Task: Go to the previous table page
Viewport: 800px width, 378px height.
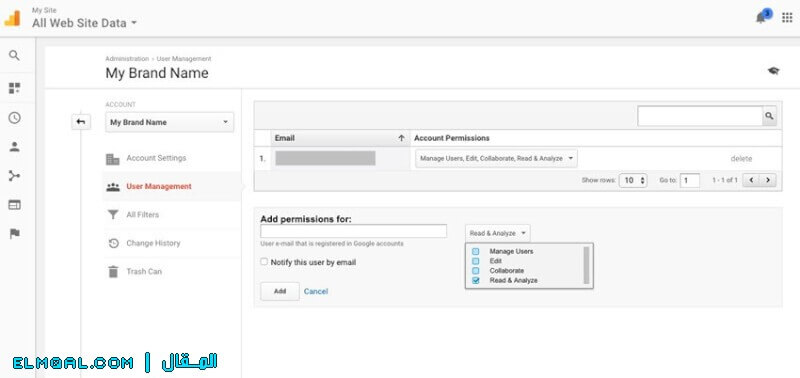Action: click(x=751, y=180)
